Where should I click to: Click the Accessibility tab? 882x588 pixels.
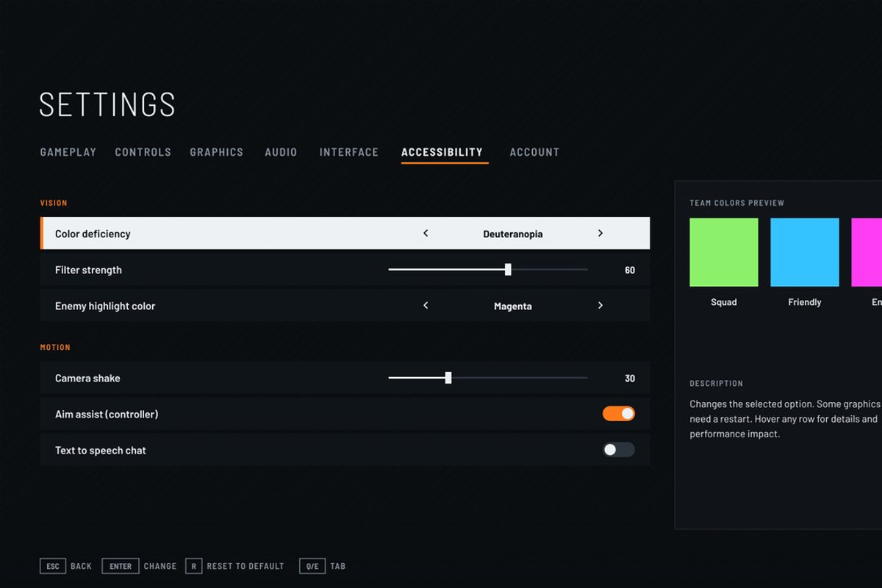pos(442,152)
